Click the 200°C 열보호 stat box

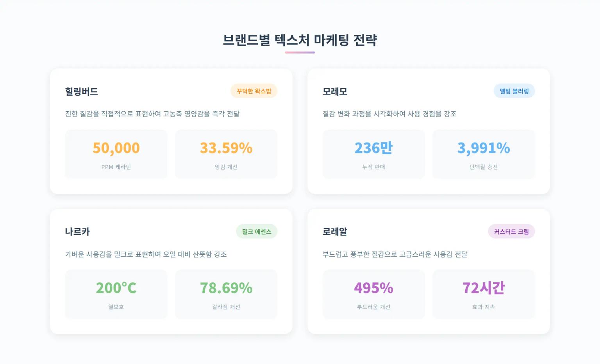pyautogui.click(x=116, y=294)
